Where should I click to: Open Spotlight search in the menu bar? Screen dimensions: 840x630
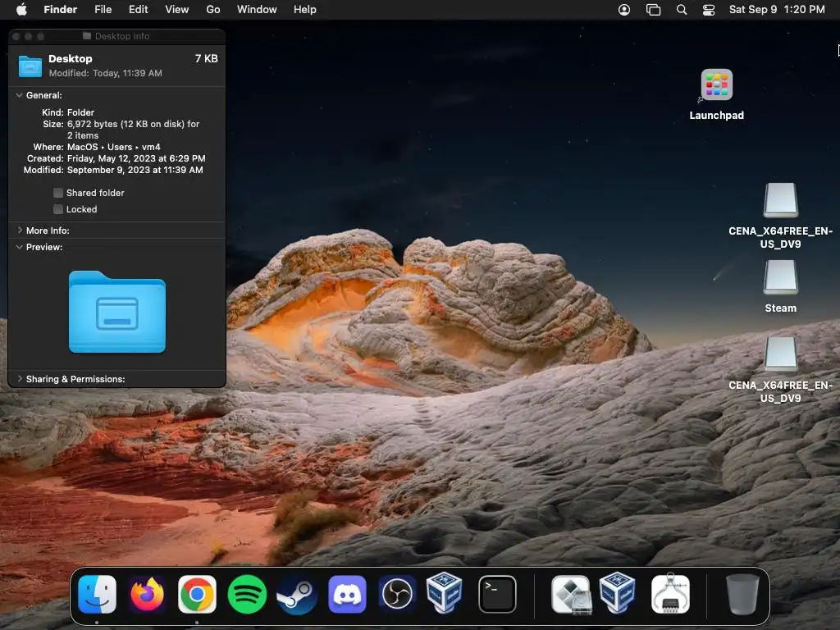tap(682, 10)
